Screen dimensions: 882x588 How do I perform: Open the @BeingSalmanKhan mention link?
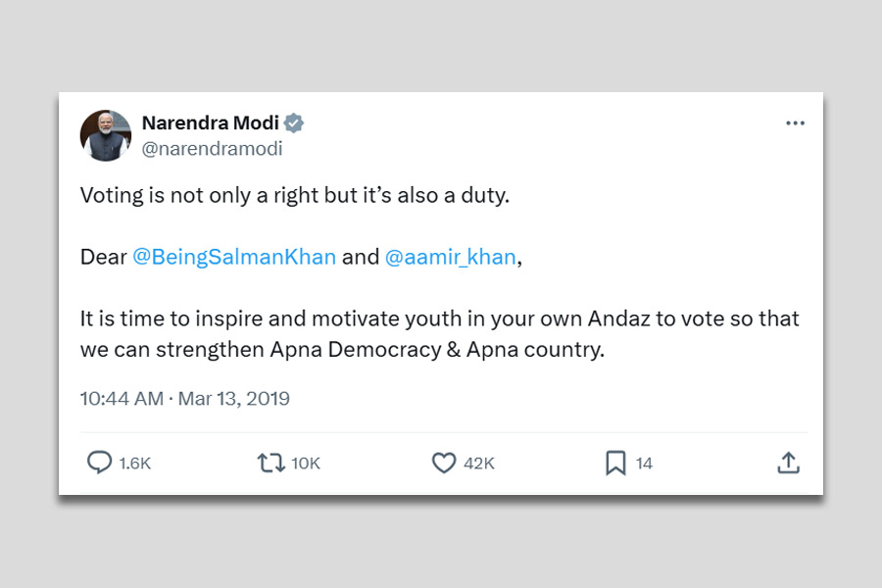coord(234,257)
